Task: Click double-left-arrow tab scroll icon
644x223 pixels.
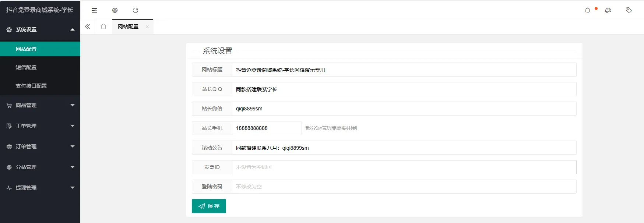Action: click(x=88, y=26)
